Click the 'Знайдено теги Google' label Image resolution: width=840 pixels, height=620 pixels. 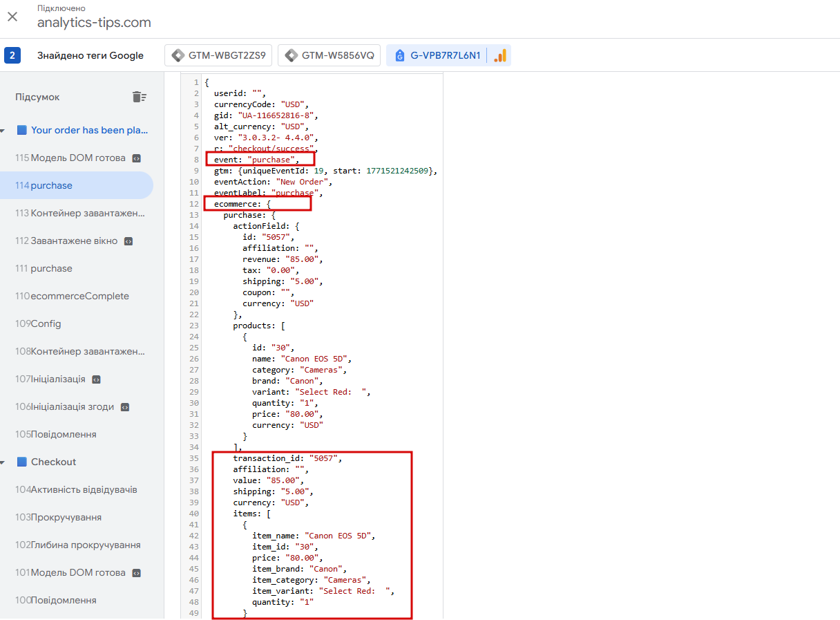(90, 55)
